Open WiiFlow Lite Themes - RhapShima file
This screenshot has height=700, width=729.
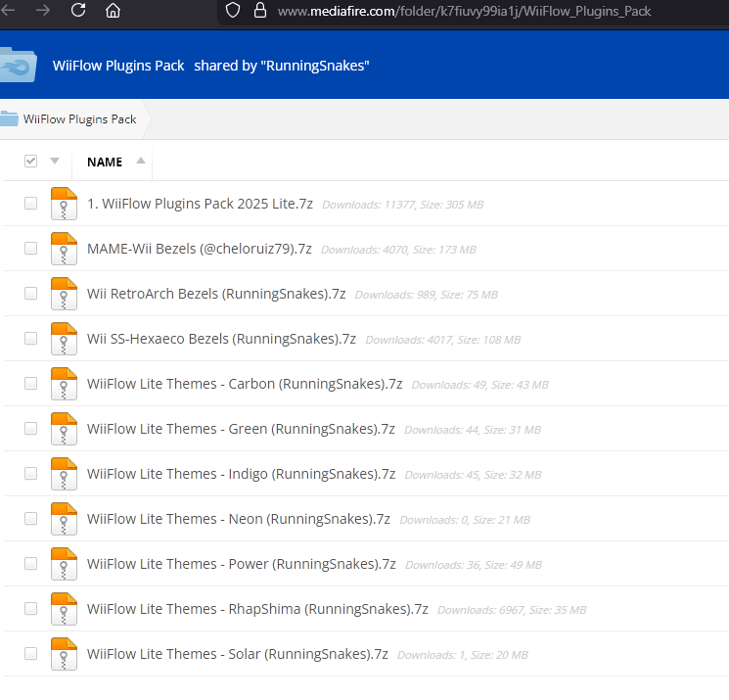(258, 609)
